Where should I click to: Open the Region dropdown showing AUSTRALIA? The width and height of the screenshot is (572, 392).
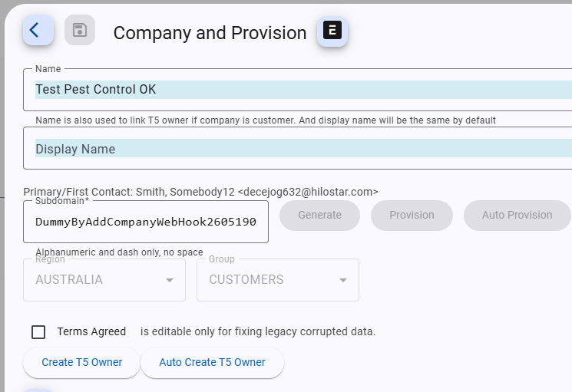point(104,280)
